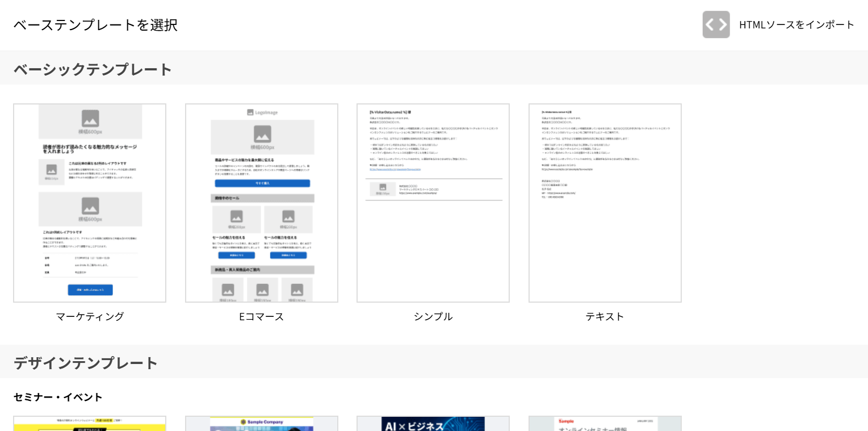Click the デザインテンプレート section heading
Viewport: 868px width, 431px height.
86,363
